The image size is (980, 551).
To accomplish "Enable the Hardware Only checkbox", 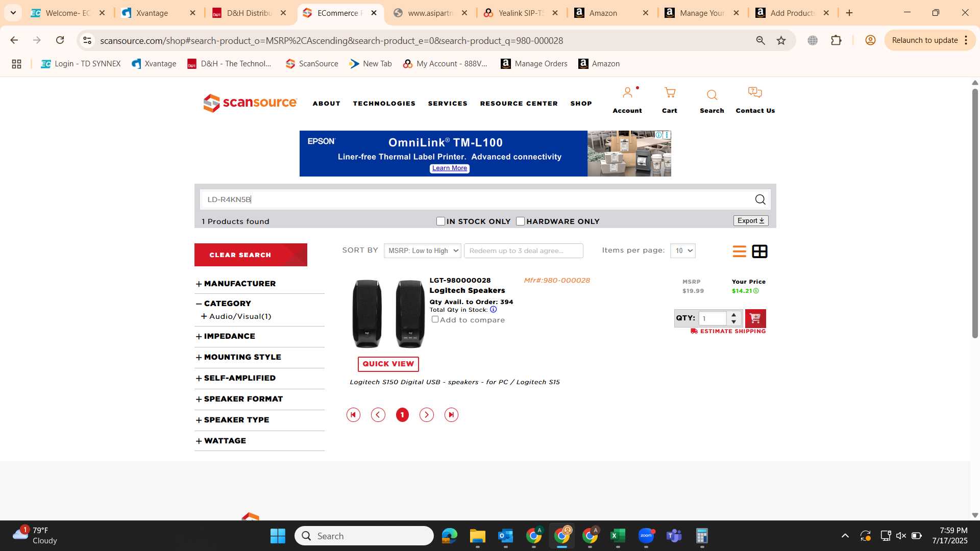I will click(520, 221).
